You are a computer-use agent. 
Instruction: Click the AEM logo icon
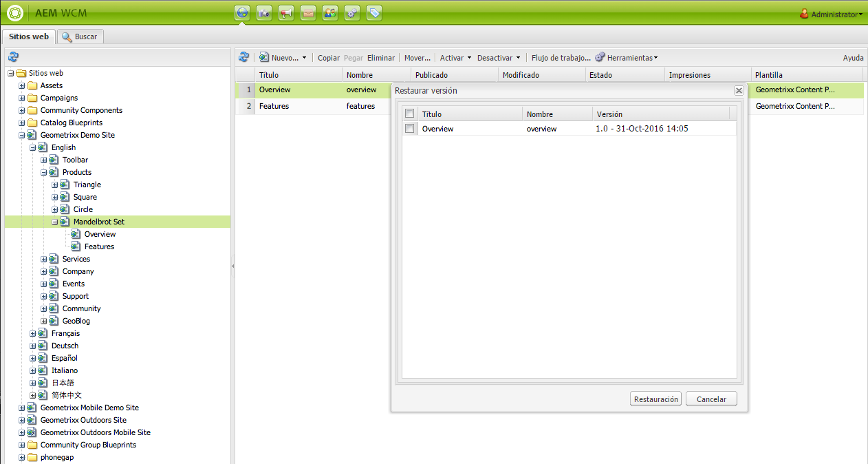[x=15, y=13]
